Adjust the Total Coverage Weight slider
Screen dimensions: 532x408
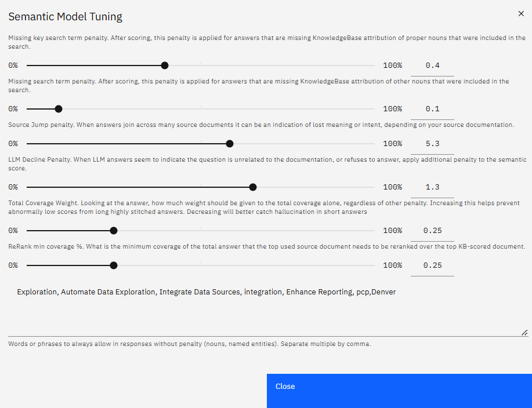pos(114,231)
